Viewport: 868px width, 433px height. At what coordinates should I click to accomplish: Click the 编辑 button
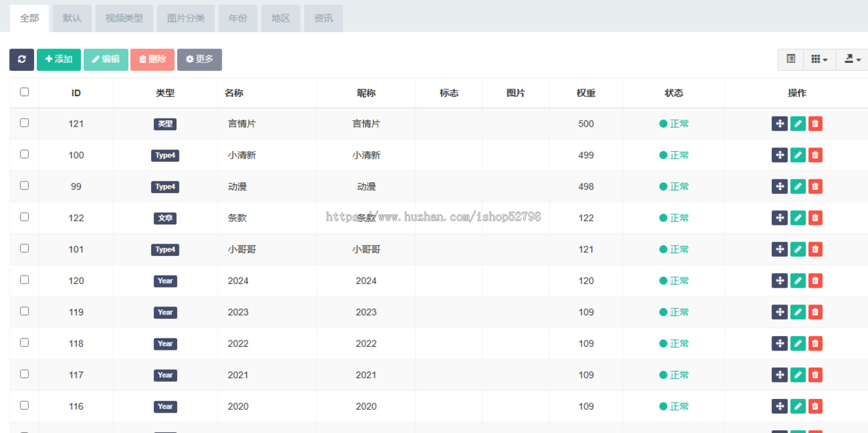(106, 59)
